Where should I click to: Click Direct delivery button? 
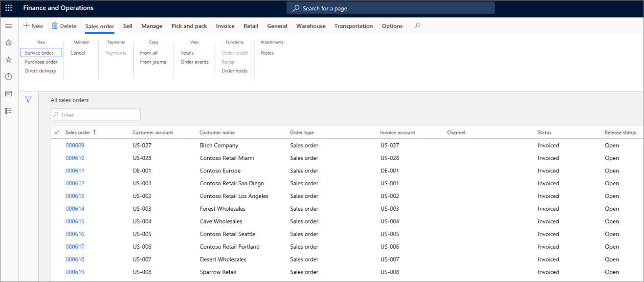point(41,71)
